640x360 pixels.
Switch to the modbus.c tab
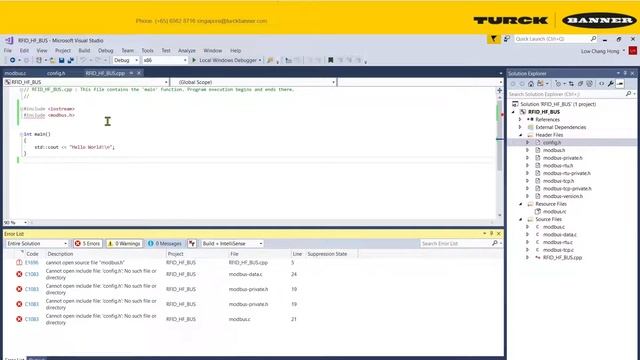click(x=16, y=73)
